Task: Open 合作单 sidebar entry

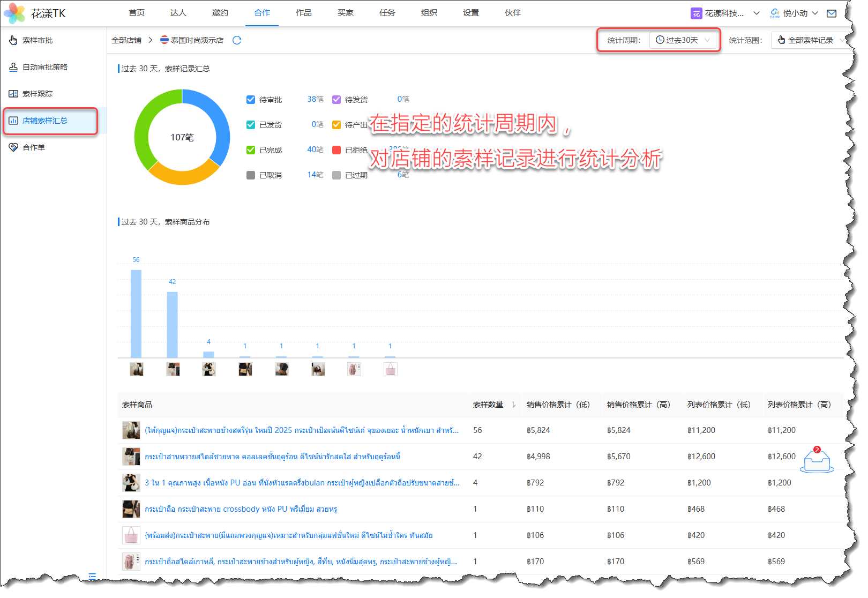Action: (34, 147)
